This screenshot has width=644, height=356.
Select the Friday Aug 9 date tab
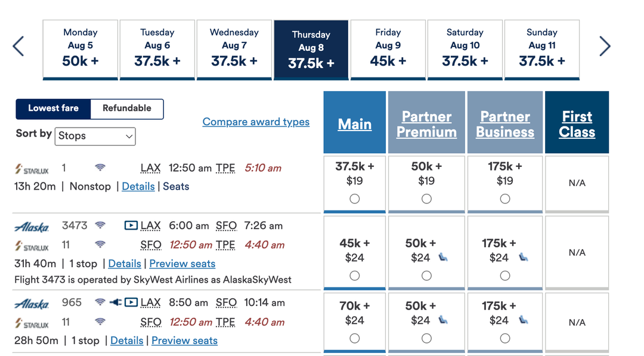tap(388, 49)
